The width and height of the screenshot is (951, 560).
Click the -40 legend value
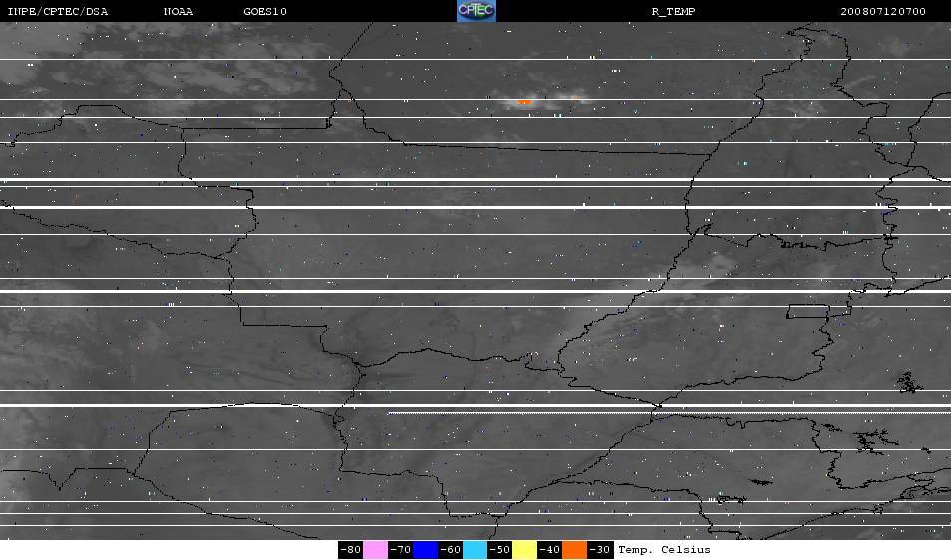549,550
